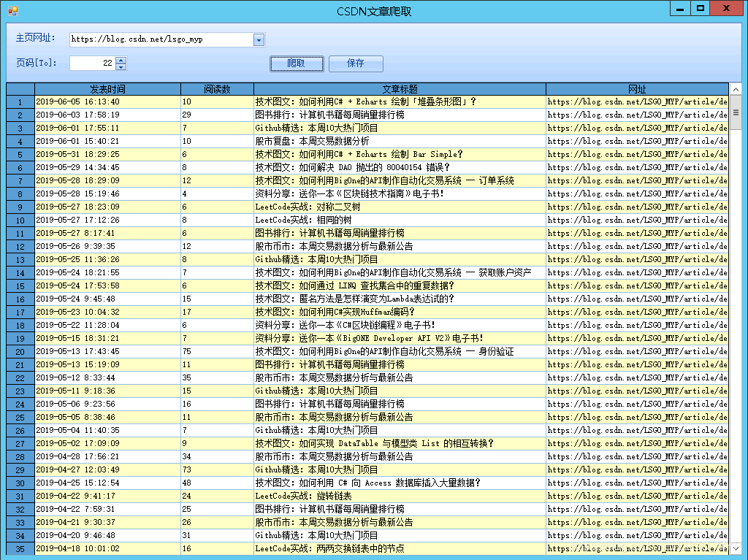Click title 自动化交易系统 — 订单系统

(400, 181)
